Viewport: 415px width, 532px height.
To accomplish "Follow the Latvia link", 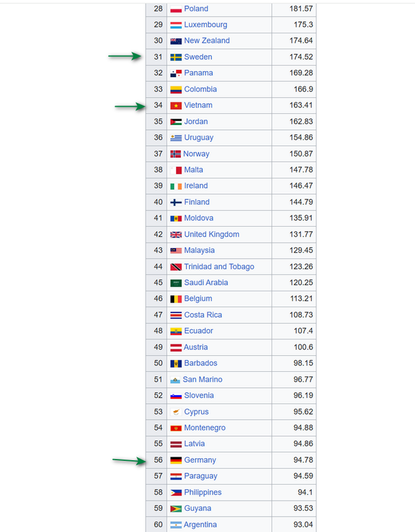I will 194,444.
